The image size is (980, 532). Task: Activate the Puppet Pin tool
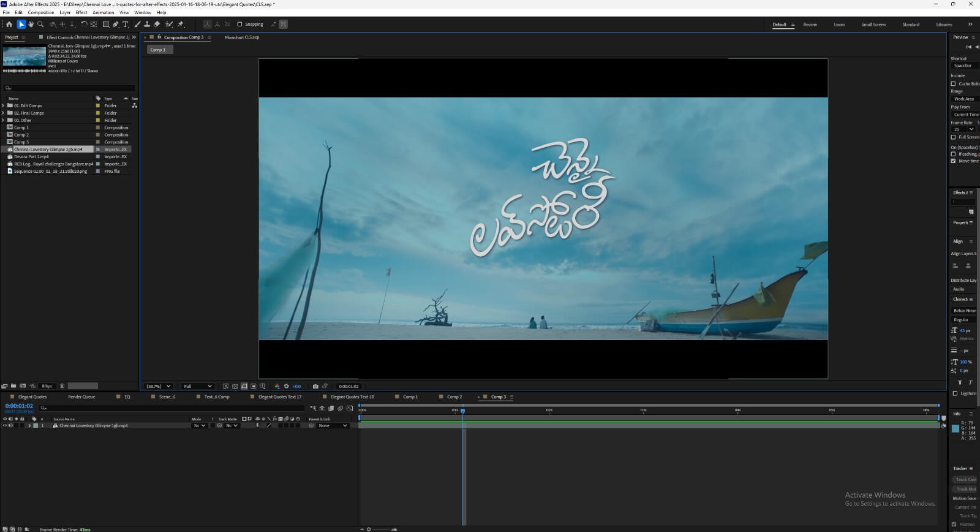[181, 25]
